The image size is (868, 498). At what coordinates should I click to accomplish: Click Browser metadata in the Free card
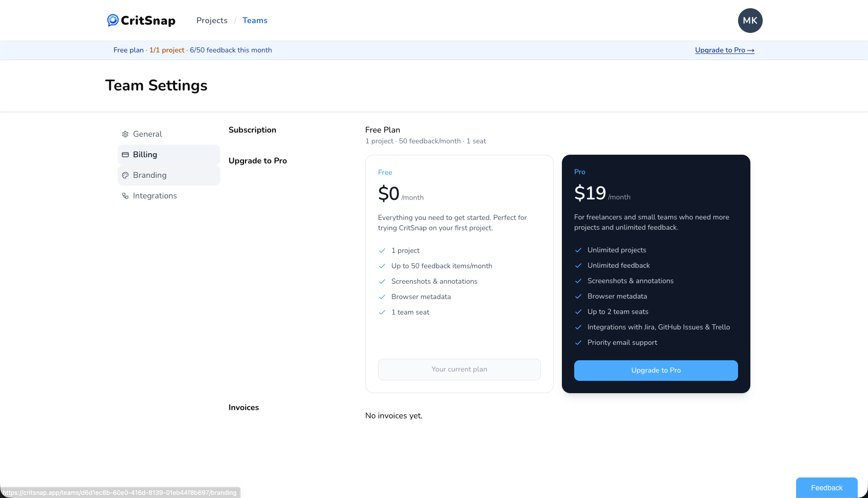pos(421,297)
